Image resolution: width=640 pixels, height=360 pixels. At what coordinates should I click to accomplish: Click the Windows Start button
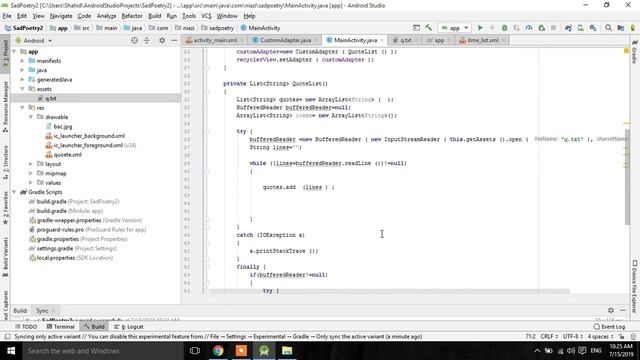point(11,351)
